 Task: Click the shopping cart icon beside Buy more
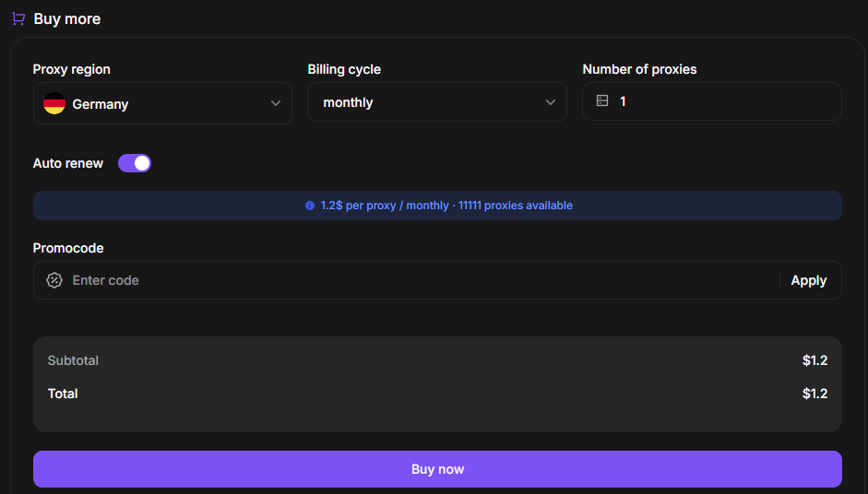click(x=18, y=18)
